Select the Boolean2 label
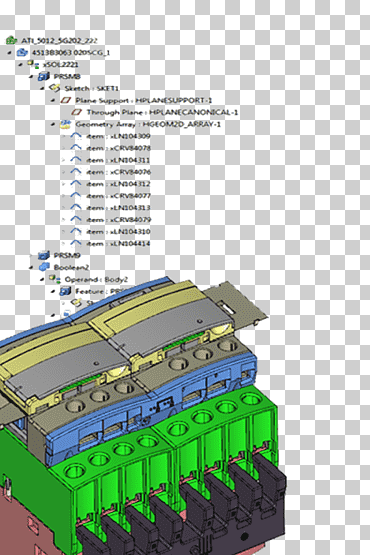370x555 pixels. [71, 267]
